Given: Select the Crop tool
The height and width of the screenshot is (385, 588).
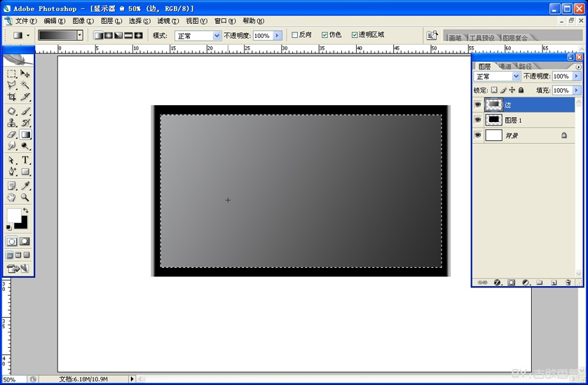Looking at the screenshot, I should tap(12, 97).
